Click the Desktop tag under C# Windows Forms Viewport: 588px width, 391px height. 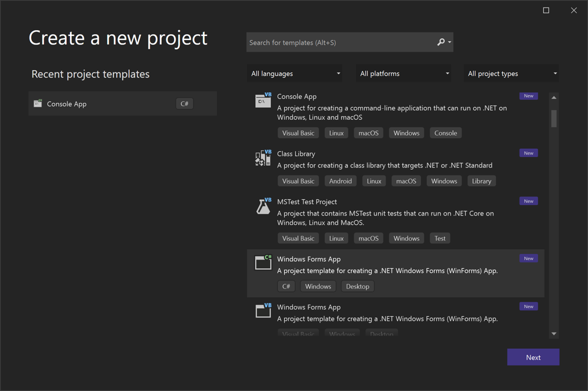[x=357, y=286]
